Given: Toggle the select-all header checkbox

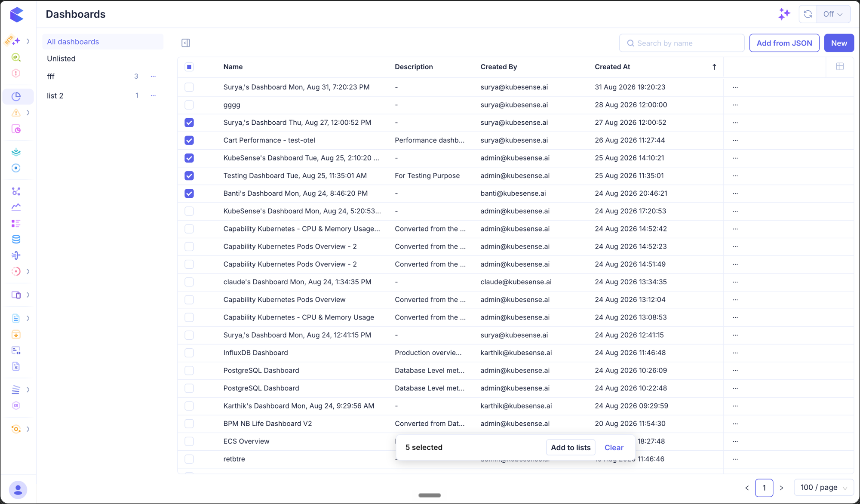Looking at the screenshot, I should 189,67.
